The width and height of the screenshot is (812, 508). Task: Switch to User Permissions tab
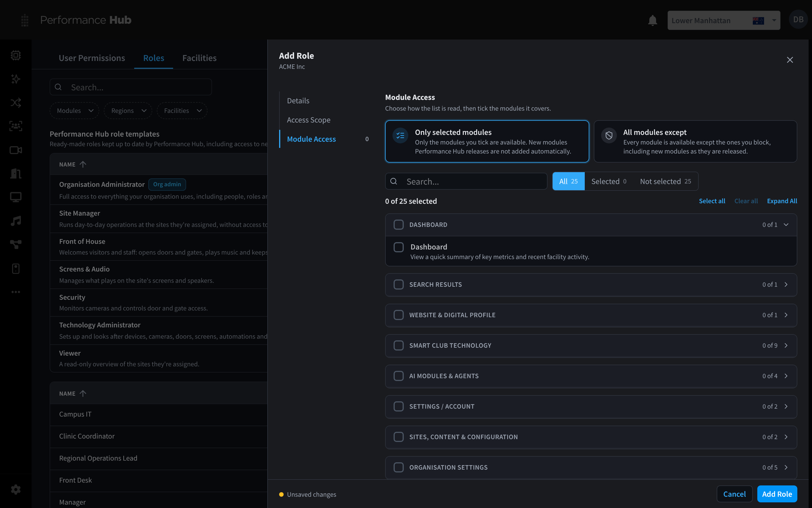pyautogui.click(x=92, y=58)
